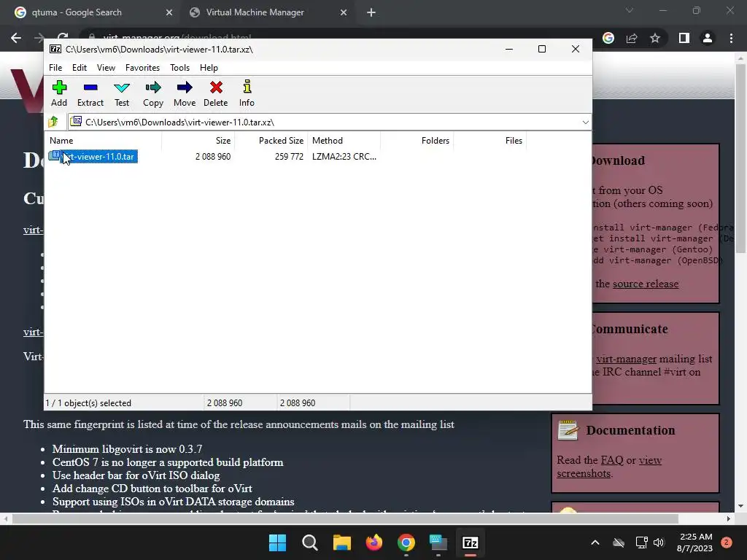Run the Test archive tool
The width and height of the screenshot is (747, 560).
[x=122, y=93]
